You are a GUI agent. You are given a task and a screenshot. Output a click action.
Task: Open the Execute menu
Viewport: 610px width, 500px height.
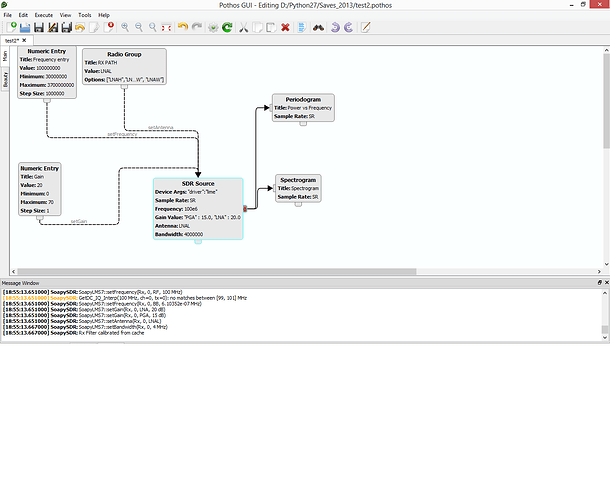(x=44, y=16)
